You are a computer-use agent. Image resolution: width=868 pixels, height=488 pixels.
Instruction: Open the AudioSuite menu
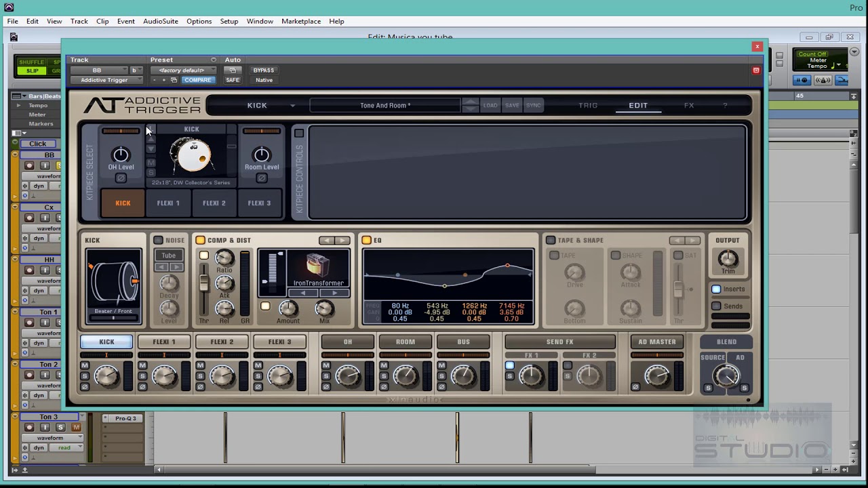(161, 21)
